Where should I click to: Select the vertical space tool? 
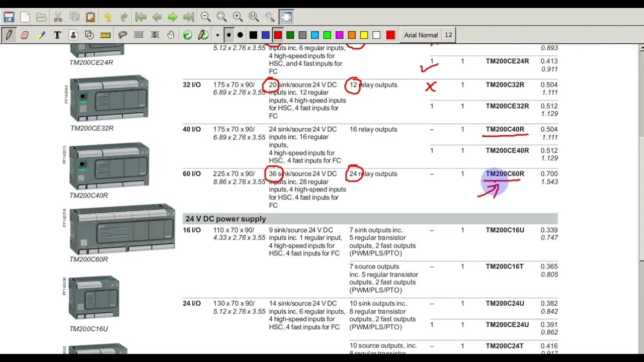(155, 35)
